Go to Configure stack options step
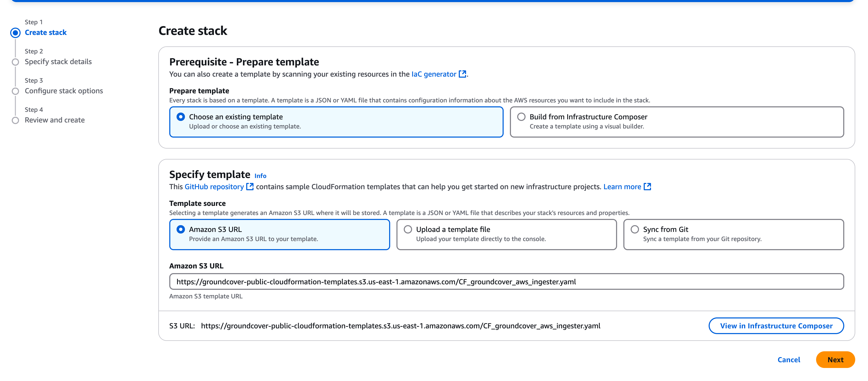This screenshot has width=868, height=381. coord(64,91)
